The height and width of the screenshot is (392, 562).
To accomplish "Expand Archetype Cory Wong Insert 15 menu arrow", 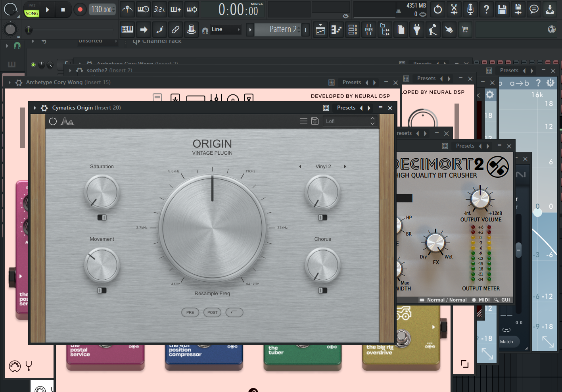I will [x=9, y=83].
